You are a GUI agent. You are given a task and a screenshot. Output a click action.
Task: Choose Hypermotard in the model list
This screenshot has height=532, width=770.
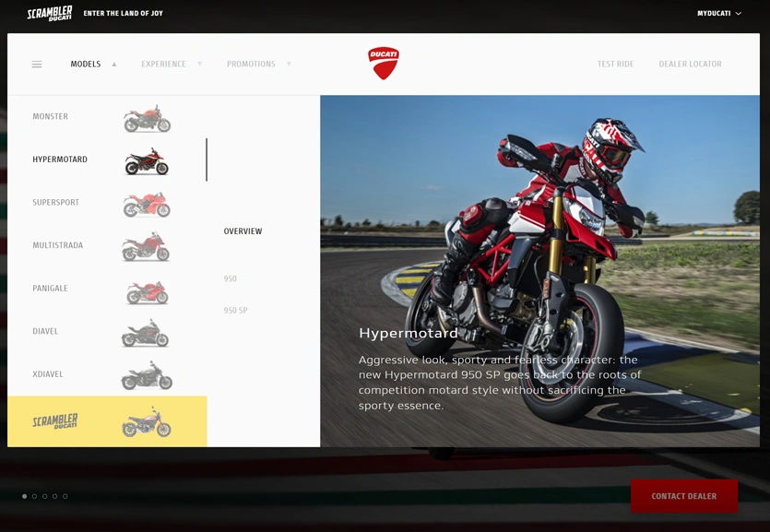click(x=60, y=160)
